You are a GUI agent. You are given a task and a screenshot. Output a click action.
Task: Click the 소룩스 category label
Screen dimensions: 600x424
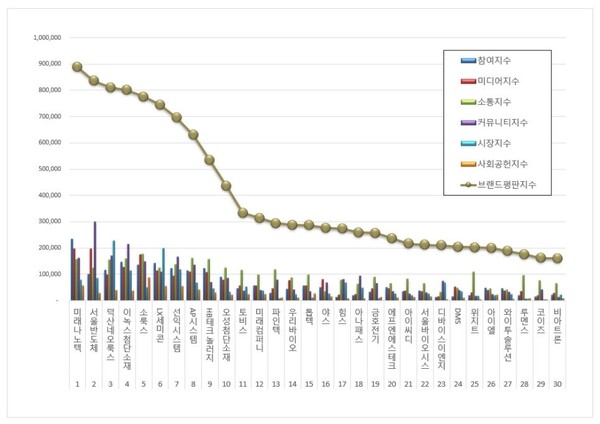coord(143,321)
